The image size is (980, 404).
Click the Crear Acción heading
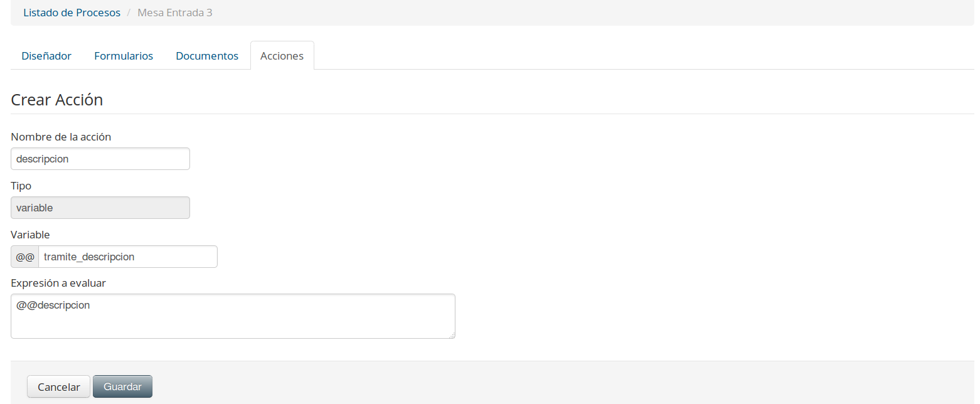57,100
